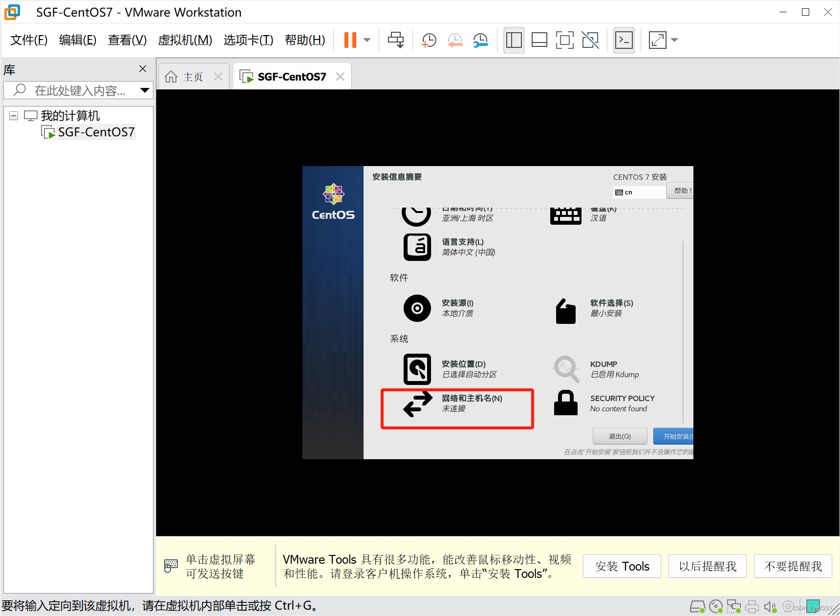Open the SECURITY POLICY settings

tap(604, 404)
